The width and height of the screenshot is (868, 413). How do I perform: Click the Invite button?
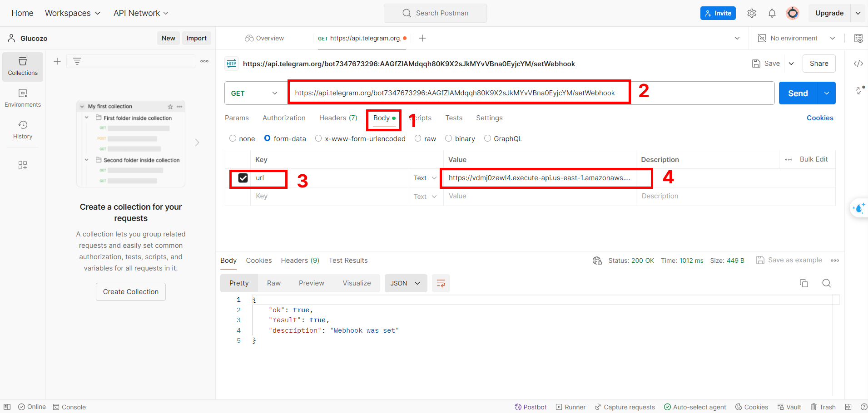718,13
